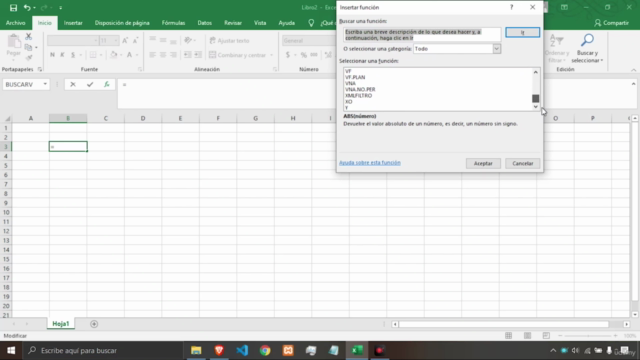Click the underline S button
Viewport: 640px width, 360px height.
tap(73, 55)
